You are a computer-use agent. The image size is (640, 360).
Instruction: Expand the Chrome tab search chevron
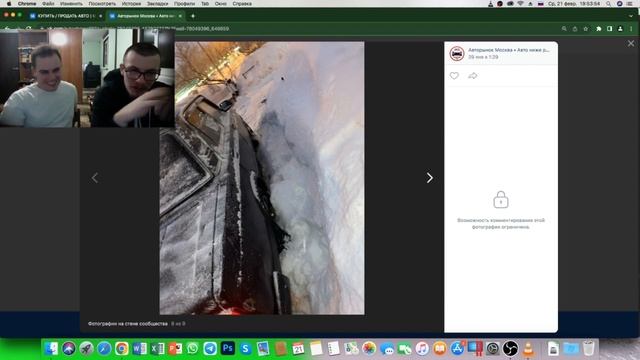[x=631, y=16]
